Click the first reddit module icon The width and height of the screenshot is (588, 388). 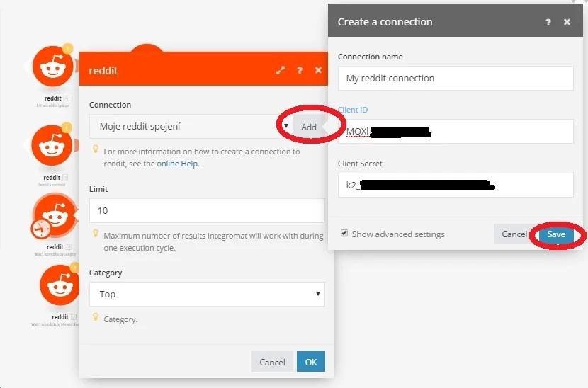tap(53, 67)
